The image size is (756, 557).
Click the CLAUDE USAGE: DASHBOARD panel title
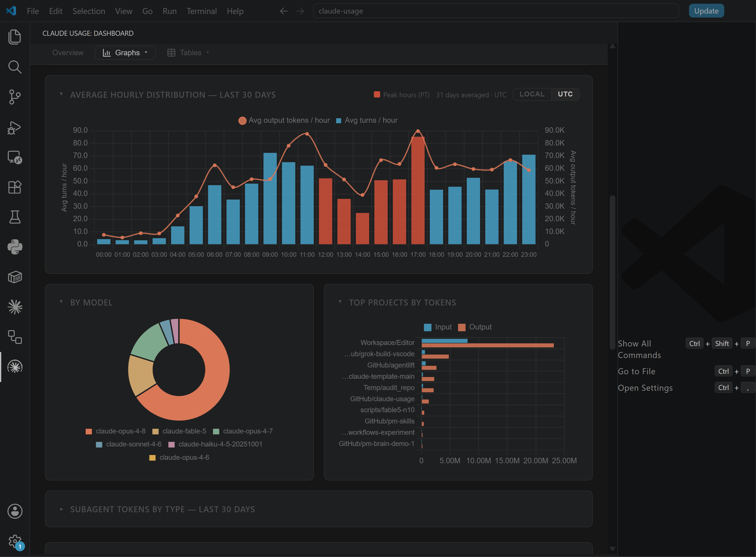[x=88, y=33]
